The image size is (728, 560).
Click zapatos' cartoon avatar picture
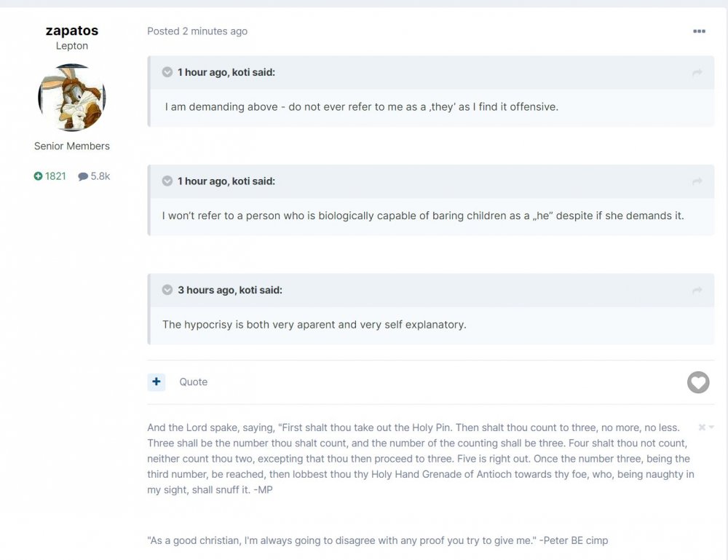71,98
